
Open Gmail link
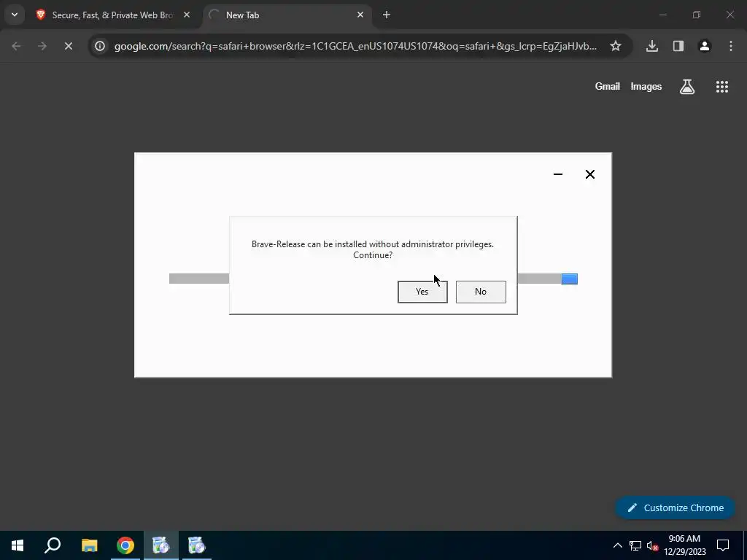tap(608, 87)
